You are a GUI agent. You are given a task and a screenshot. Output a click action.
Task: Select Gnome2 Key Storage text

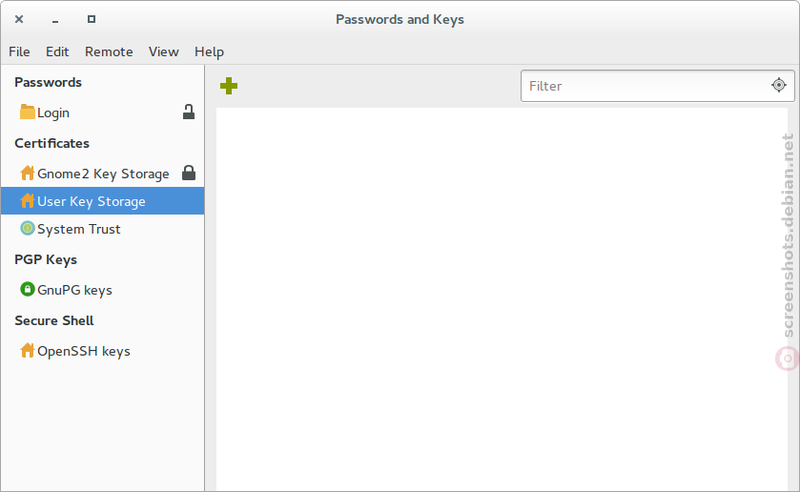click(x=103, y=174)
